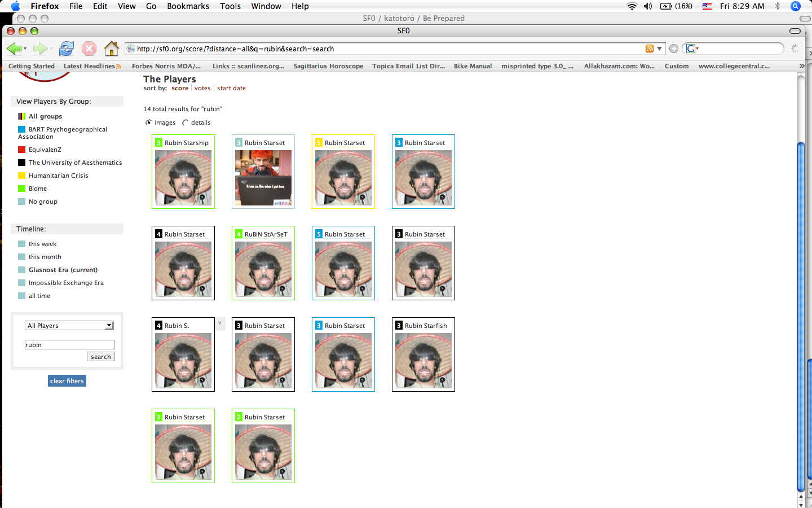Click the red Stop loading icon

(89, 49)
